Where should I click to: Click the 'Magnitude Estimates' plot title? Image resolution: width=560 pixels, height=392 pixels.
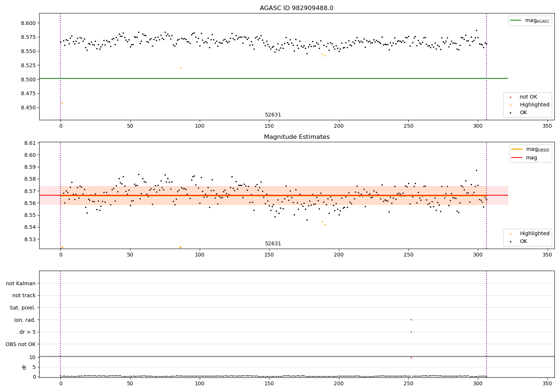(296, 137)
